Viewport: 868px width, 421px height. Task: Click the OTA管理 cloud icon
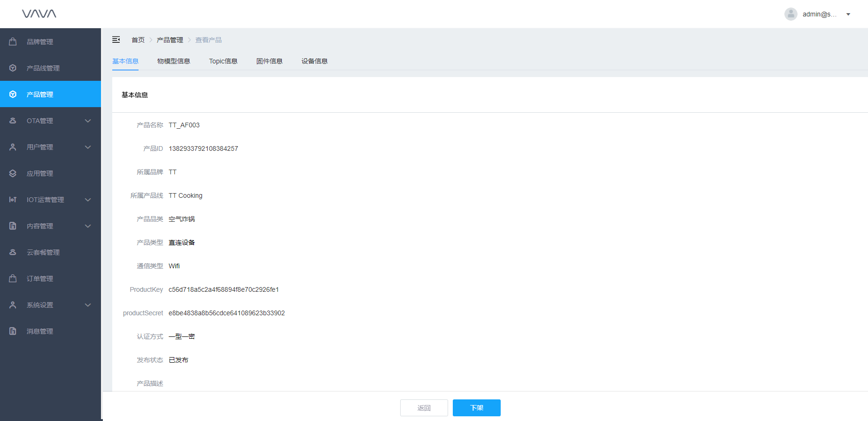click(13, 120)
